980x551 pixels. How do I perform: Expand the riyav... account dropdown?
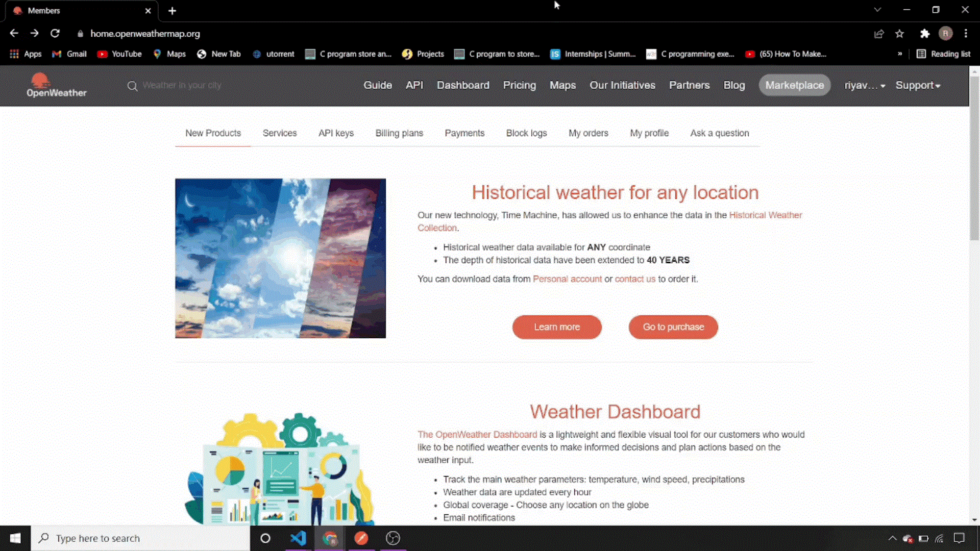(865, 86)
